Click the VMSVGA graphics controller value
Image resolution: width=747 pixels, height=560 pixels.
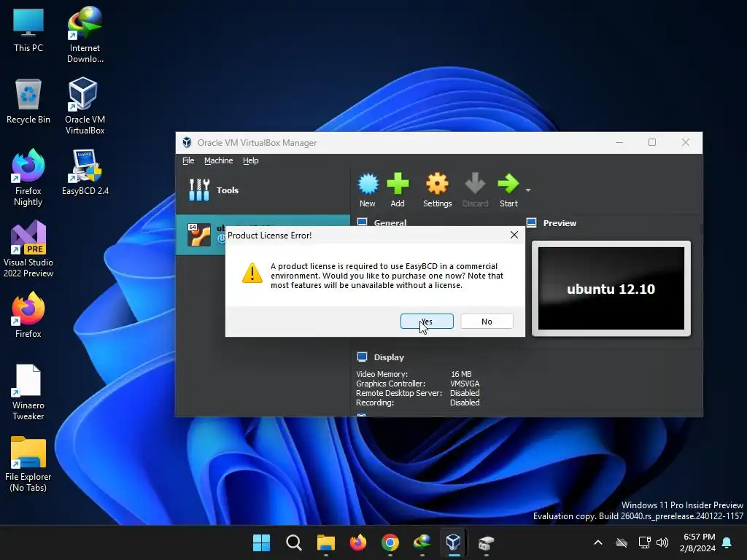point(465,384)
